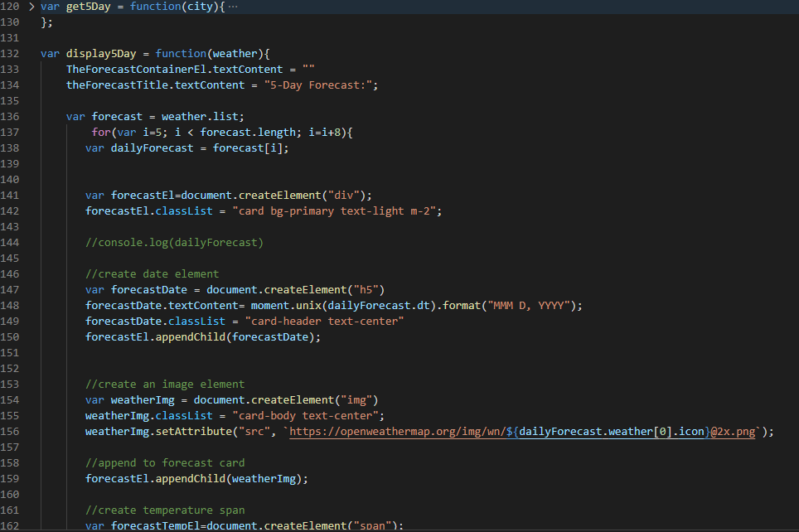The width and height of the screenshot is (799, 532).
Task: Click the //create temperature span comment
Action: 165,510
